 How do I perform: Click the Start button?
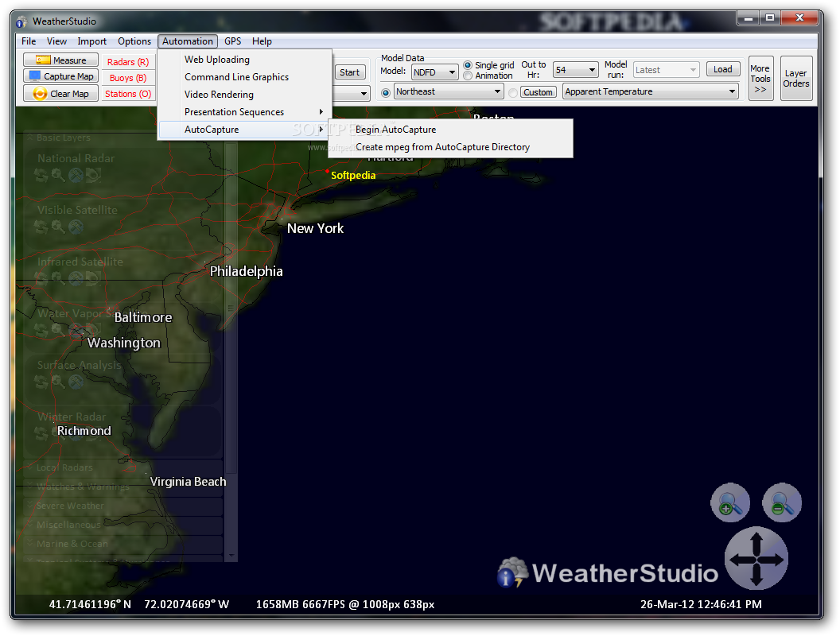pyautogui.click(x=350, y=72)
